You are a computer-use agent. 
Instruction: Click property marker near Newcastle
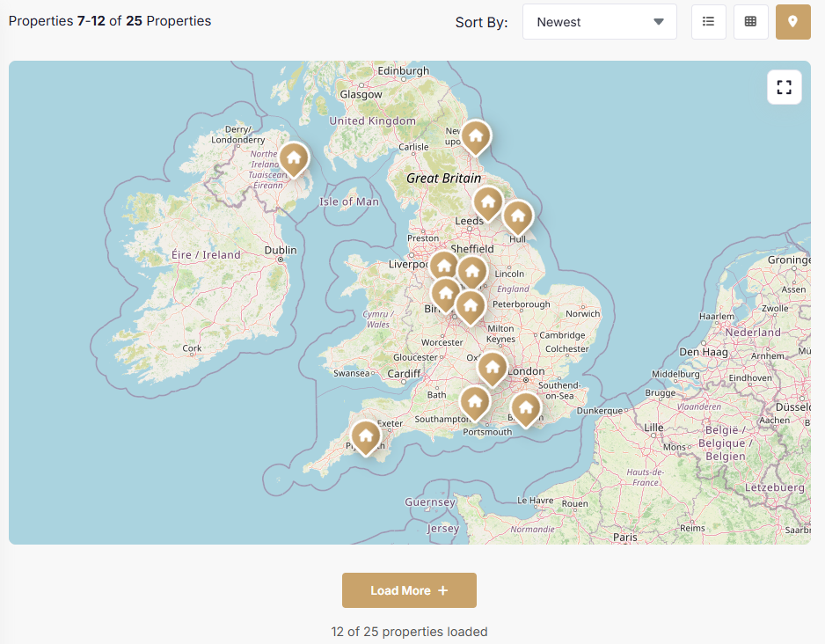pyautogui.click(x=476, y=138)
